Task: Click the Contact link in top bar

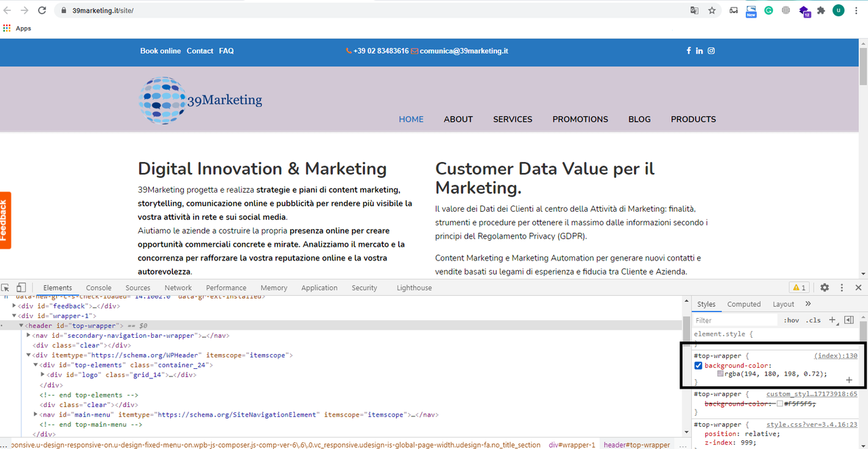Action: point(200,51)
